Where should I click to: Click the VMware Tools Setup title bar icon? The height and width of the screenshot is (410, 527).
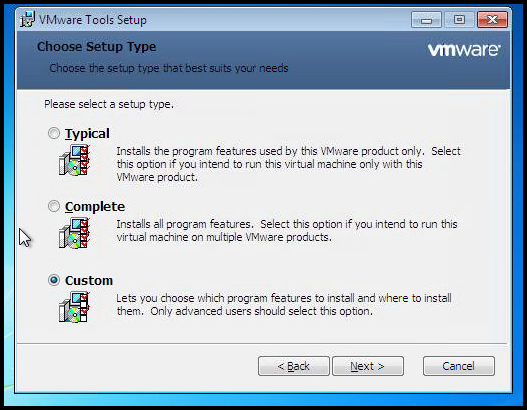point(27,19)
